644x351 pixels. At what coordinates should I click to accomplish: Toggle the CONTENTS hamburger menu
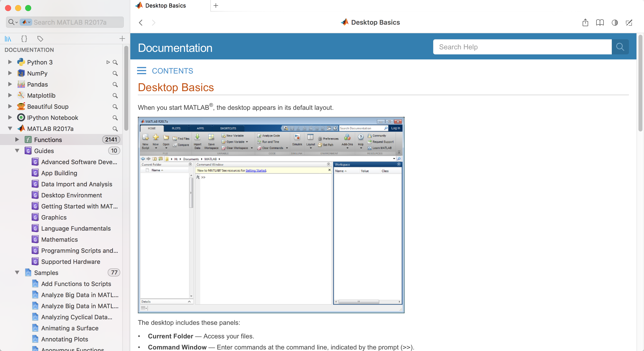pyautogui.click(x=141, y=71)
